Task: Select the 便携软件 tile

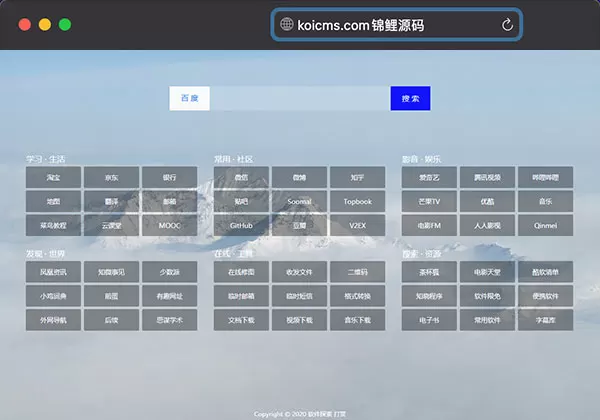Action: (546, 296)
